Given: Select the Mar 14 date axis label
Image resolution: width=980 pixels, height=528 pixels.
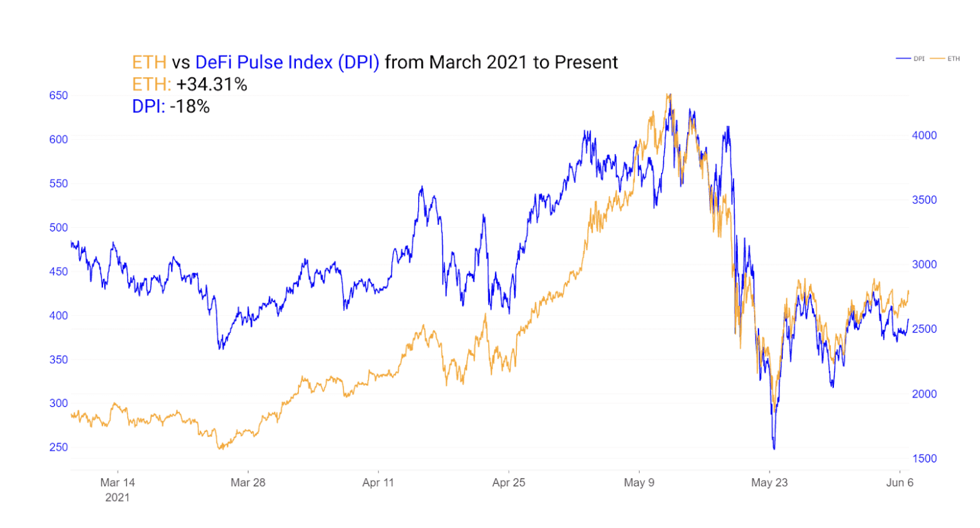Looking at the screenshot, I should point(117,482).
